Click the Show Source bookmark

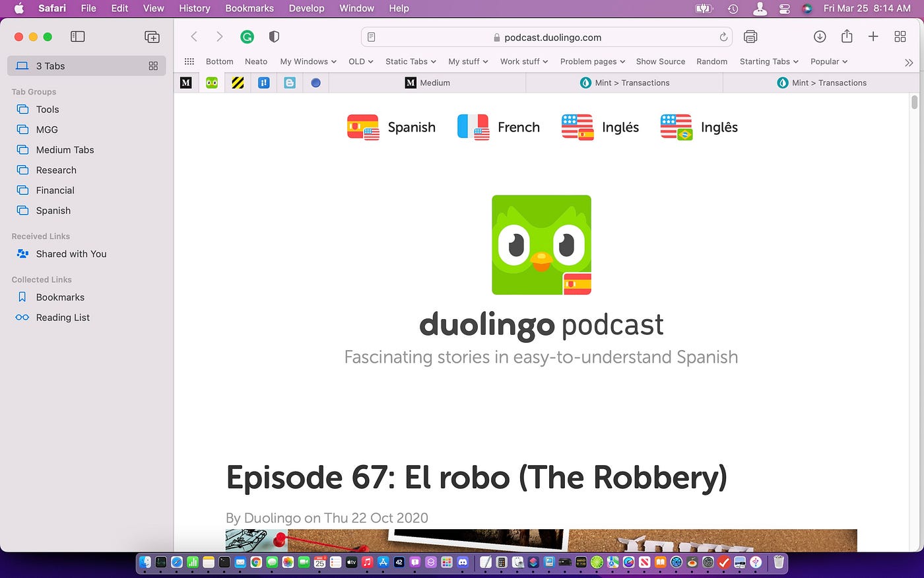coord(661,61)
